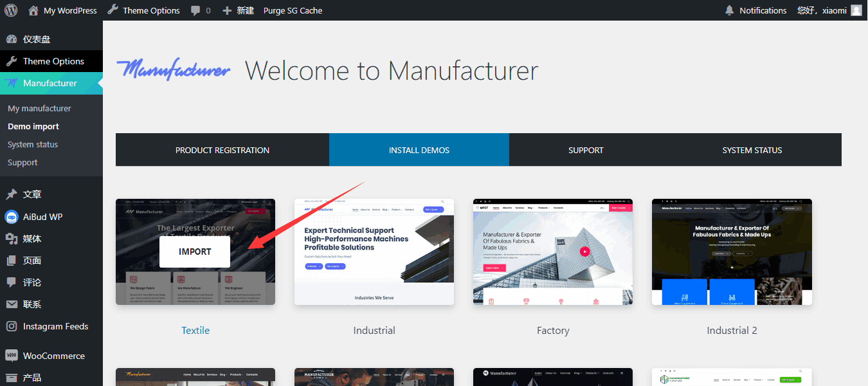Viewport: 868px width, 386px height.
Task: Switch to the System Status tab
Action: [x=752, y=150]
